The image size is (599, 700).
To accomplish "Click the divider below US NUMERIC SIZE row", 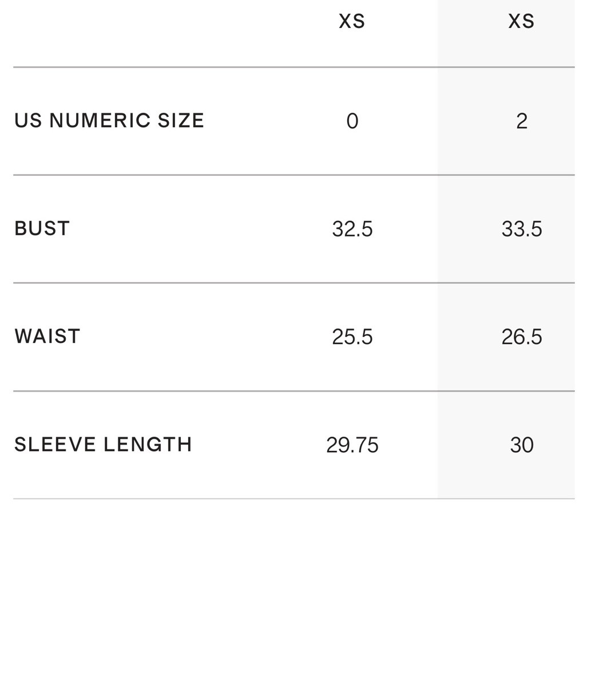I will 294,175.
